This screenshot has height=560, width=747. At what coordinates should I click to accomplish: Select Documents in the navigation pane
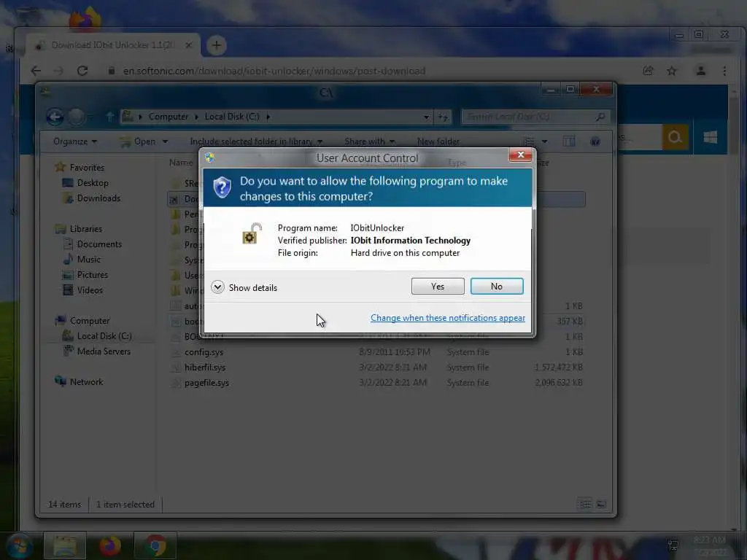(99, 244)
